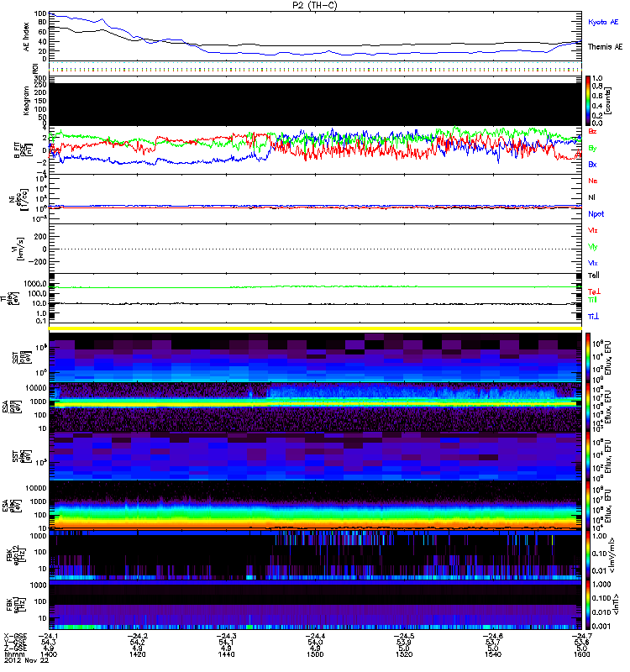Select the Kyoto AE legend label

(x=603, y=22)
